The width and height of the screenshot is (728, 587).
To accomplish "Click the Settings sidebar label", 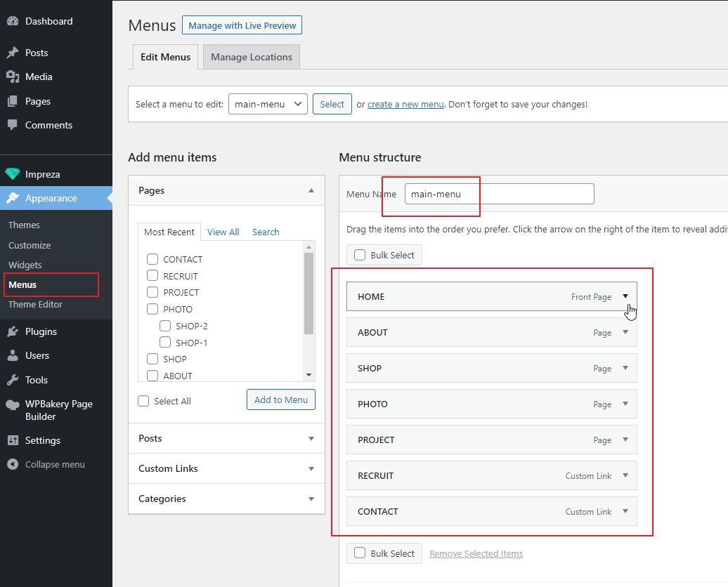I will (x=43, y=440).
